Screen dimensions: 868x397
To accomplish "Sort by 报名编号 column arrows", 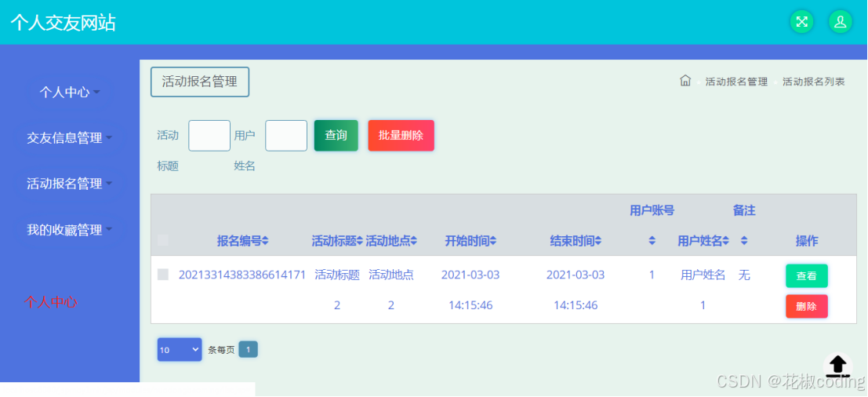I will click(265, 241).
